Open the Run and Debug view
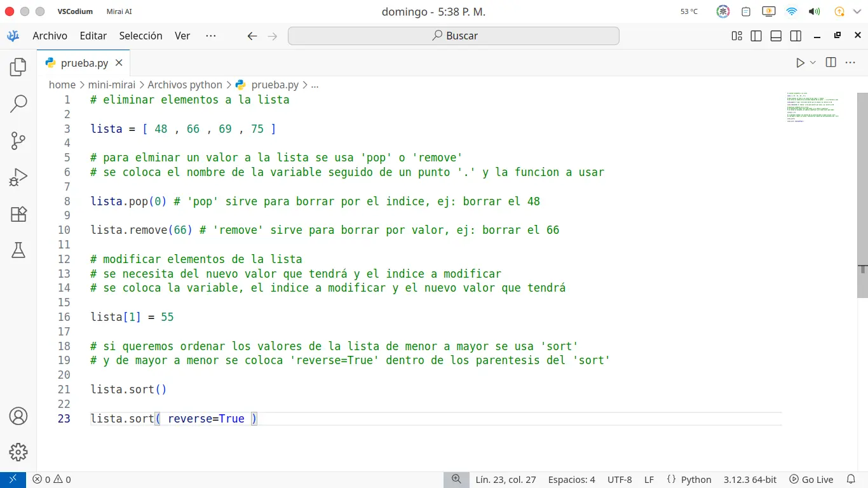868x488 pixels. tap(18, 177)
